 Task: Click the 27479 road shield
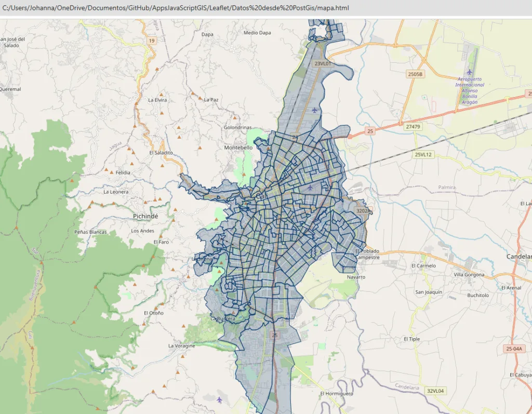tap(413, 127)
